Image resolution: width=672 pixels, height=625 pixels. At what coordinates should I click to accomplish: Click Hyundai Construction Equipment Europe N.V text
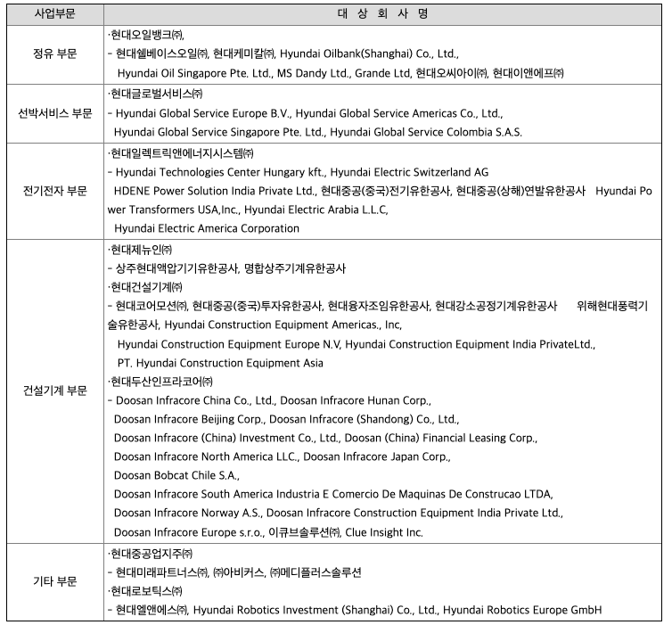(229, 345)
